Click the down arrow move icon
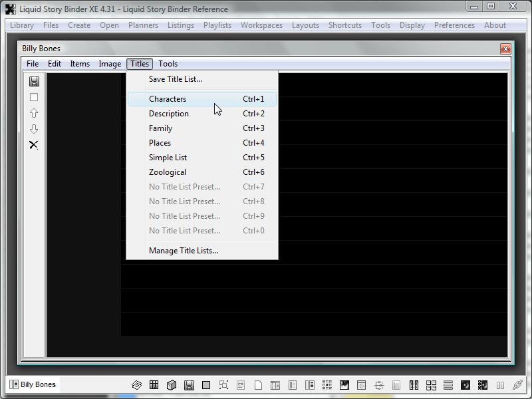532x399 pixels. coord(34,129)
